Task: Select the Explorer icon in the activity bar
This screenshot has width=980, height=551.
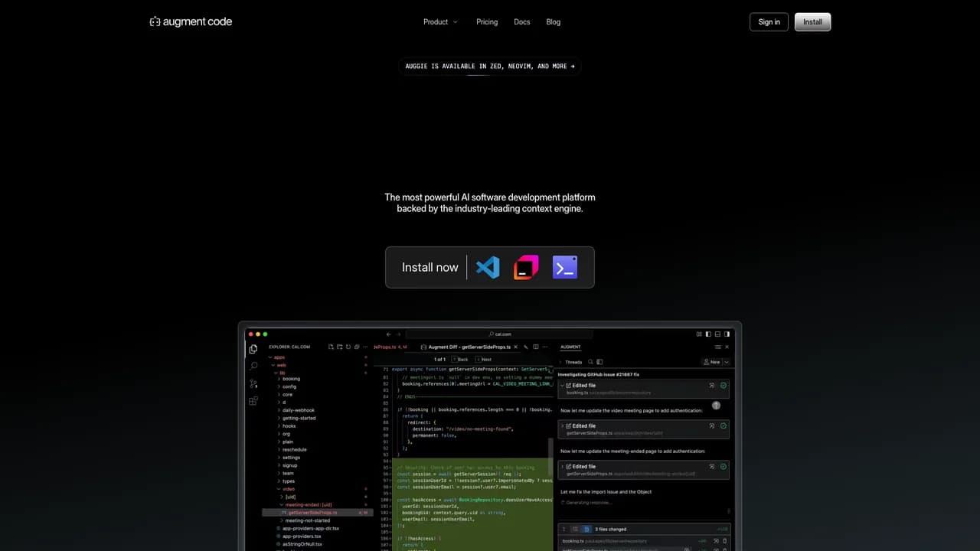Action: pos(253,349)
